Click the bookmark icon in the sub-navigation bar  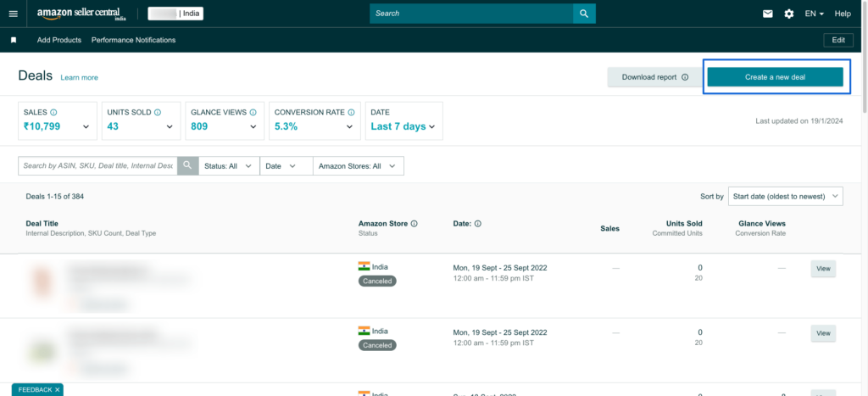tap(14, 41)
